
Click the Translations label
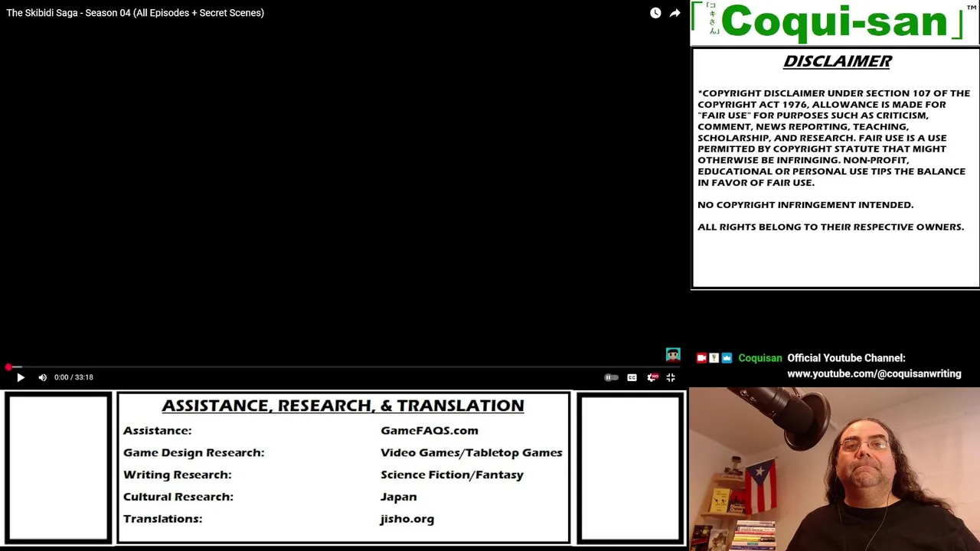(x=163, y=519)
